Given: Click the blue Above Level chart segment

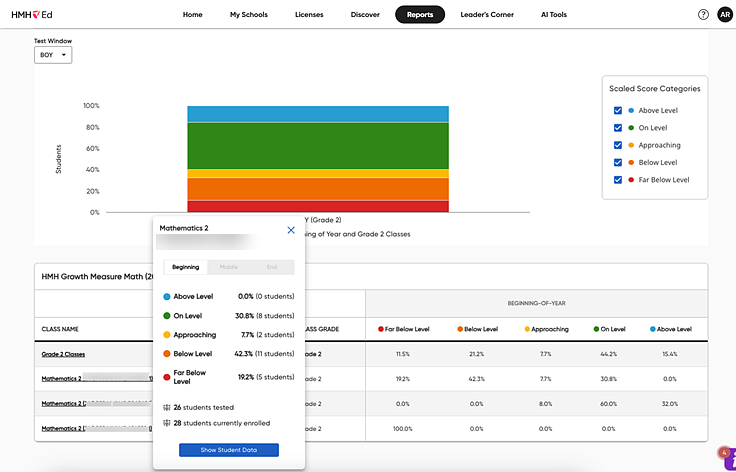Looking at the screenshot, I should [x=318, y=114].
